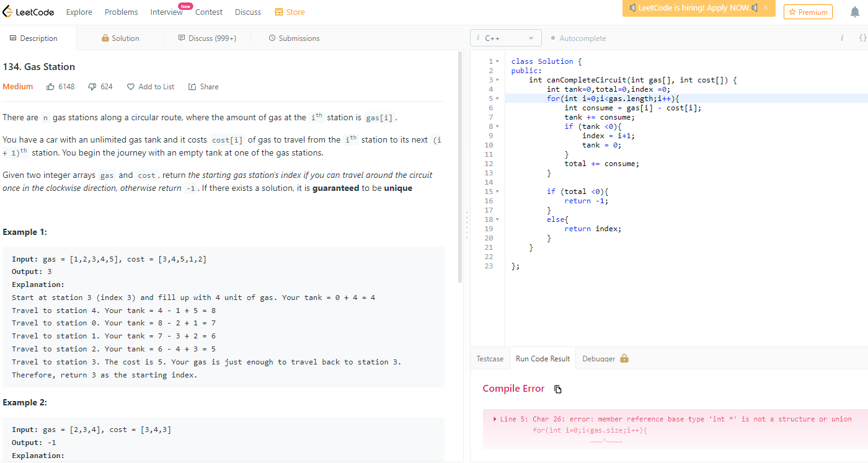Viewport: 868px width, 463px height.
Task: Click the LeetCode logo
Action: tap(29, 12)
